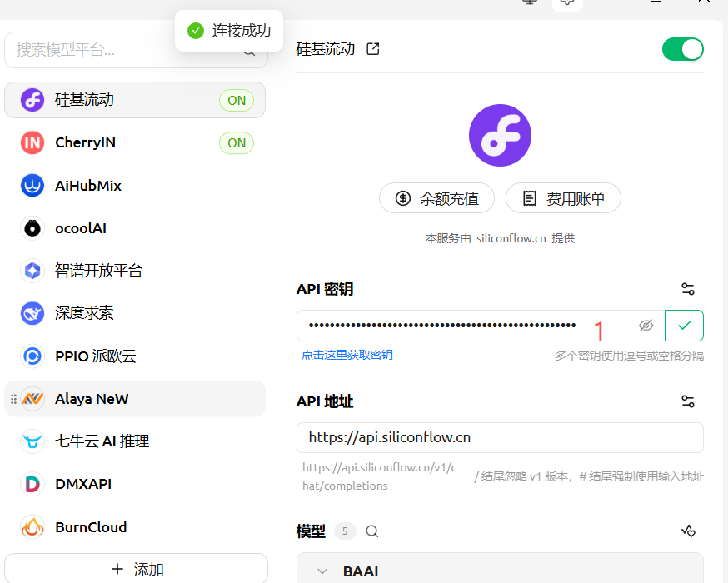
Task: Click the API 地址 URL input field
Action: coord(500,438)
